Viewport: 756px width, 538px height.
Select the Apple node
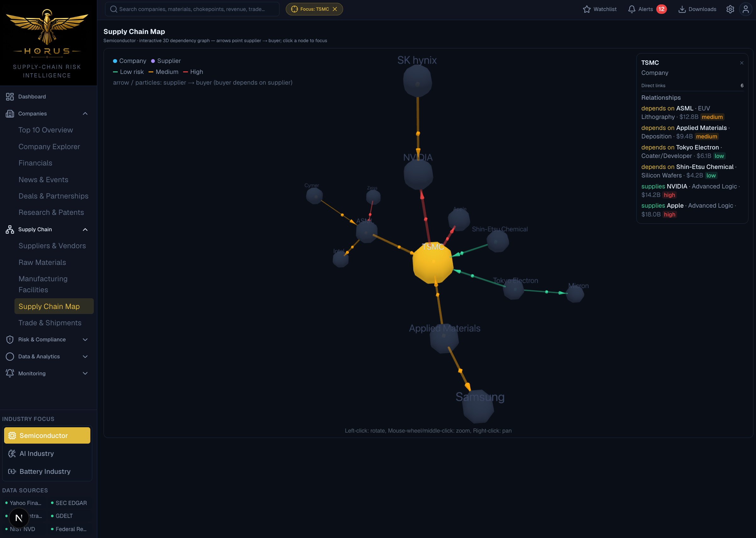tap(459, 219)
